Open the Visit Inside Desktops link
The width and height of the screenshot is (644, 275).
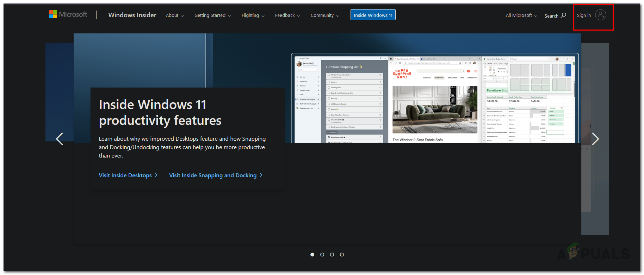[128, 175]
